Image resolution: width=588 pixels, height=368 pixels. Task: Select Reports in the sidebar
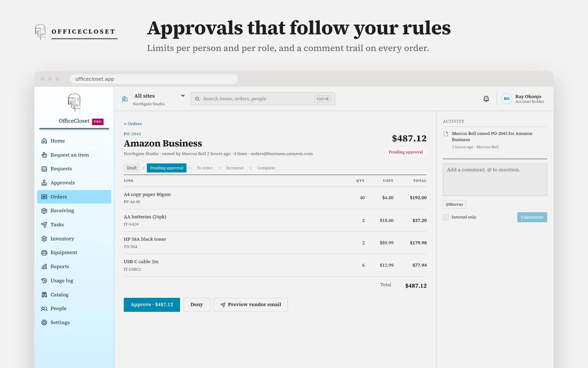(x=74, y=267)
